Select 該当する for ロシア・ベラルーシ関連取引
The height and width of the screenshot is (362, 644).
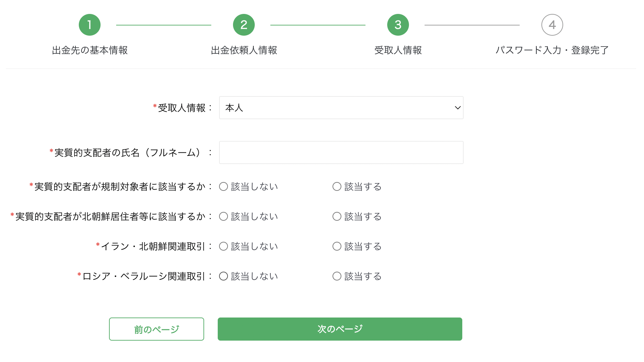[x=337, y=276]
